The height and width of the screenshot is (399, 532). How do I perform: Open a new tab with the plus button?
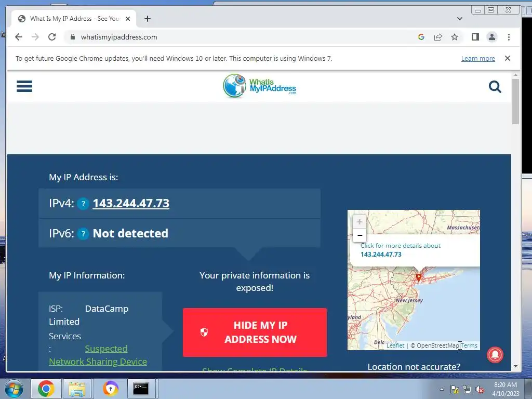click(x=147, y=19)
